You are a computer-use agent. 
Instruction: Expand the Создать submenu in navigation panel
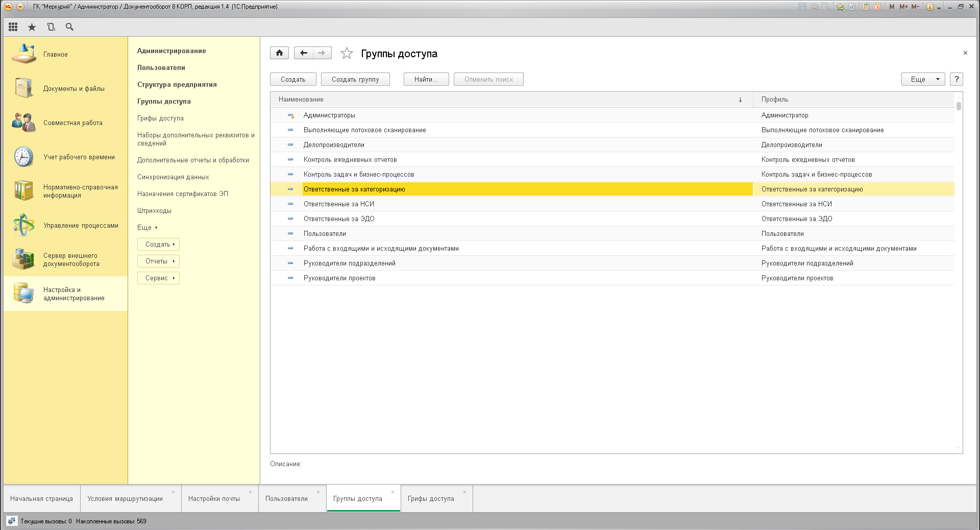point(158,244)
